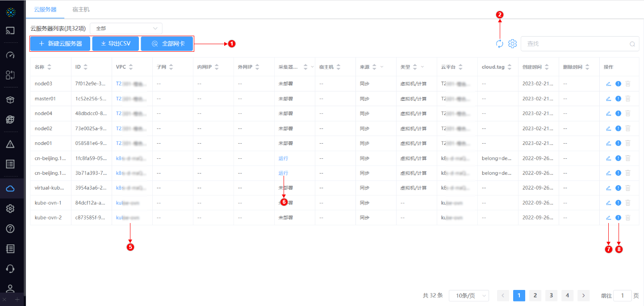Click the 查找 search input field
The width and height of the screenshot is (644, 306).
pyautogui.click(x=576, y=44)
